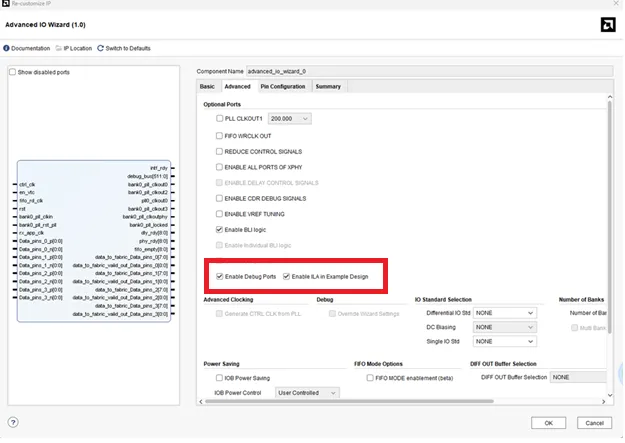
Task: Click the AMD logo icon
Action: click(606, 23)
